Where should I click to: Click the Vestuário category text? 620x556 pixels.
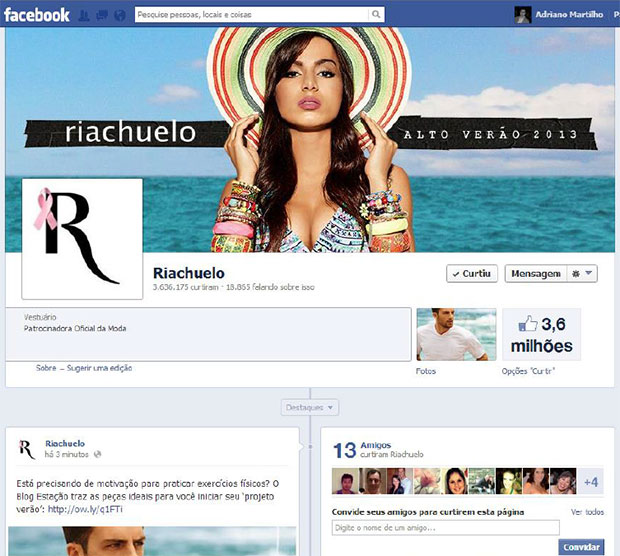pyautogui.click(x=40, y=317)
